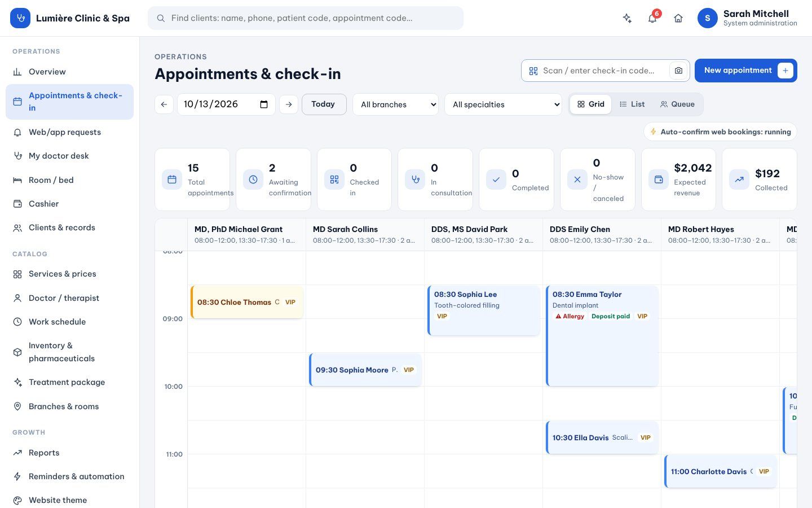The image size is (812, 508).
Task: Open All branches dropdown
Action: pos(395,104)
